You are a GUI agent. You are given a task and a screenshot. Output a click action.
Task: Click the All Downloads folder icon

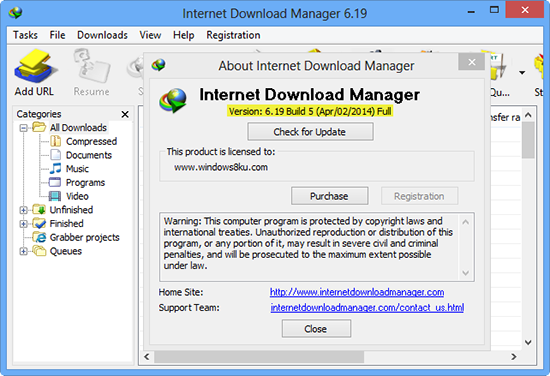[x=39, y=127]
